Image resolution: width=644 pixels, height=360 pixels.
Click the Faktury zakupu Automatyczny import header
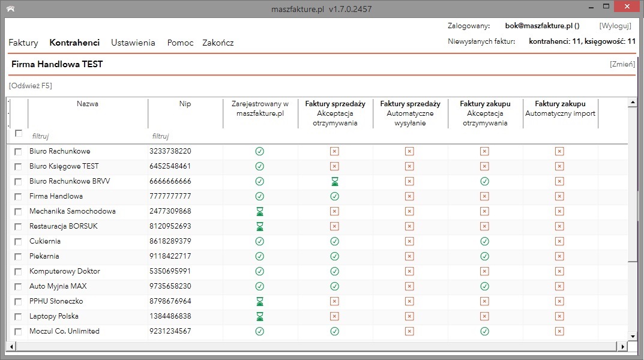(x=560, y=109)
